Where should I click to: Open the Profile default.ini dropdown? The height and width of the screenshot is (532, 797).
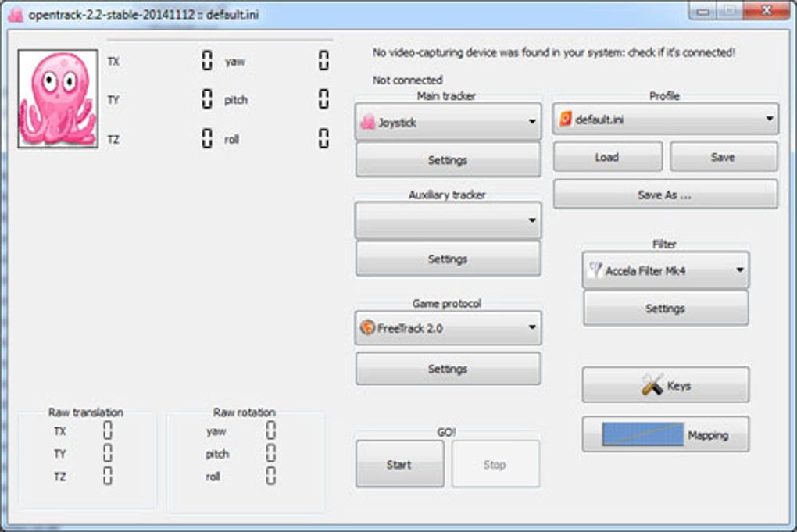(666, 119)
